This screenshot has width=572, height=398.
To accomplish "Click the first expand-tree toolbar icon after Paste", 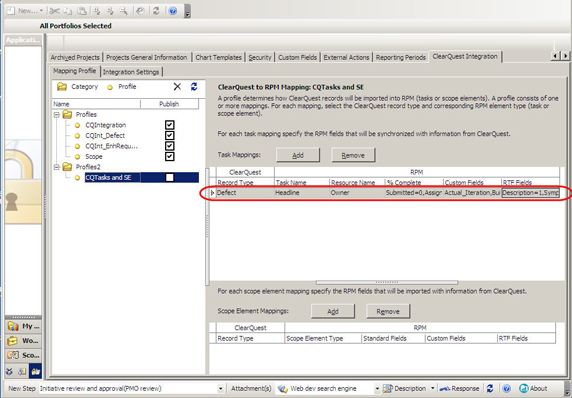I will coord(97,11).
